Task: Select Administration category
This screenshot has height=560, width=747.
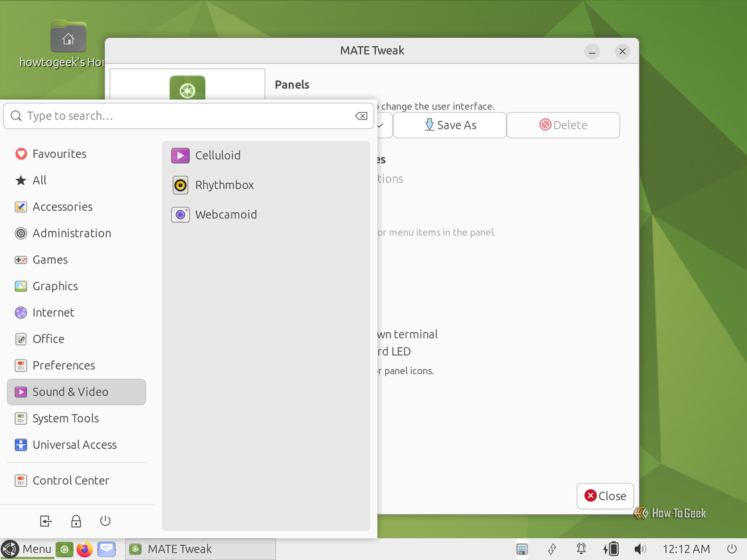Action: [x=76, y=234]
